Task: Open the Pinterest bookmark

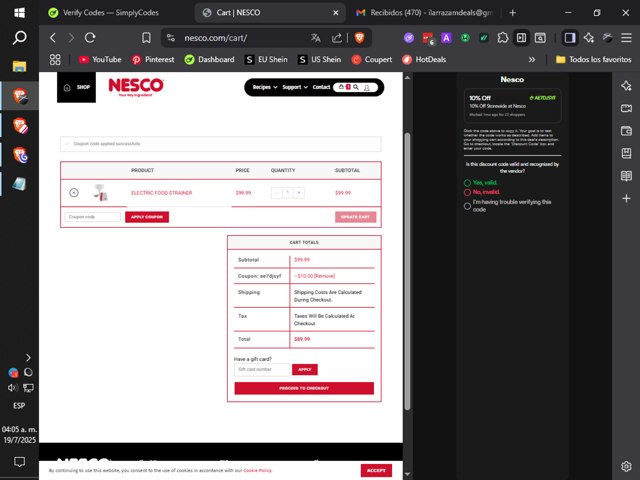Action: coord(153,60)
